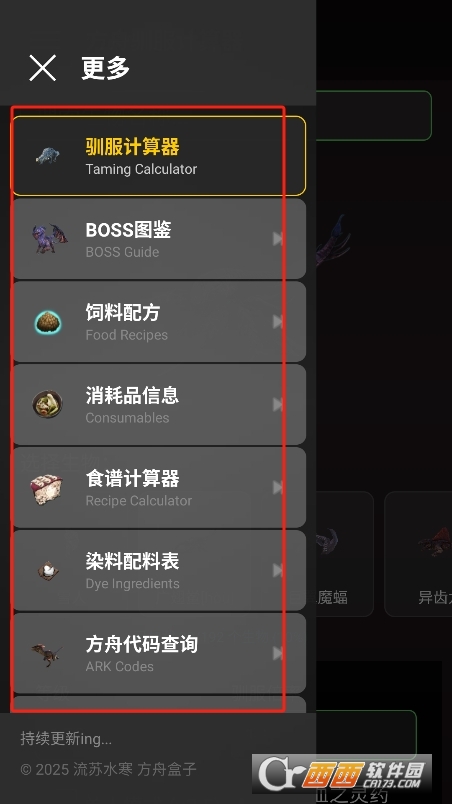
Task: Select the Dye Ingredients menu entry
Action: [x=158, y=570]
